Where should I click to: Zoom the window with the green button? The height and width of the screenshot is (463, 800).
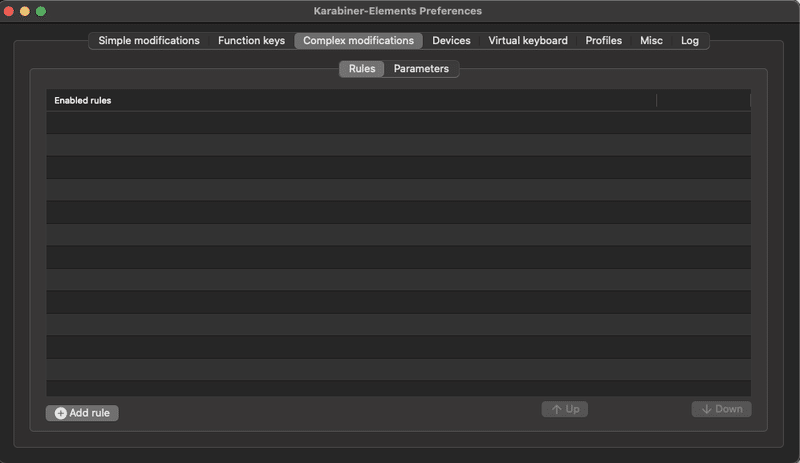click(41, 11)
